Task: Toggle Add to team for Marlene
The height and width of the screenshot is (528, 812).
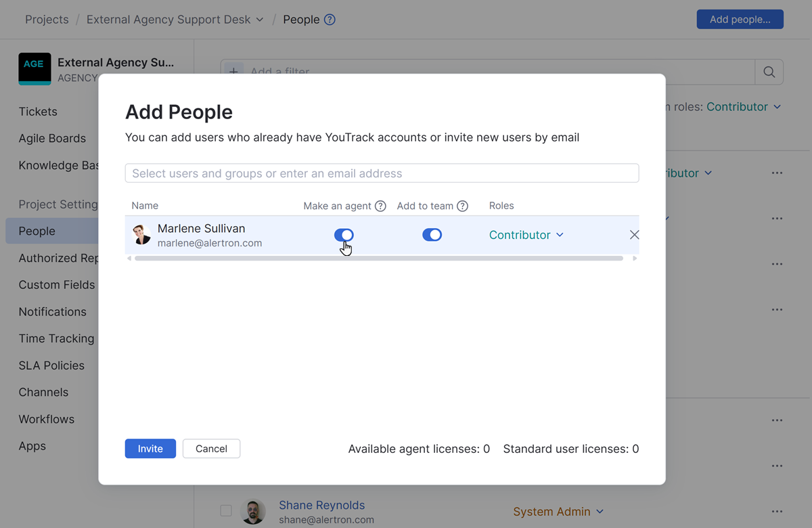Action: (x=432, y=235)
